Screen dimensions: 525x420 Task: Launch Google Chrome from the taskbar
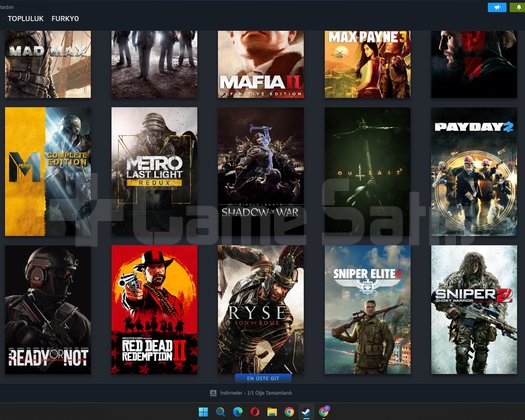[289, 412]
